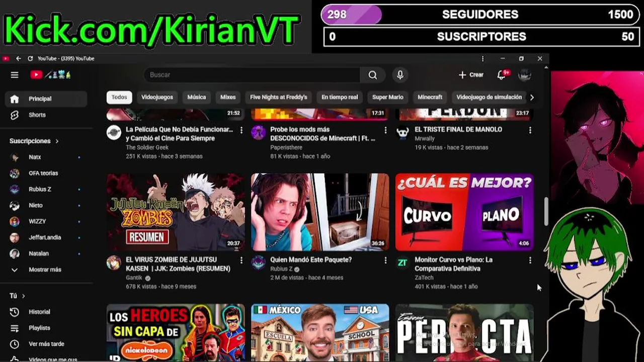This screenshot has height=362, width=644.
Task: Expand the Tú section
Action: click(17, 296)
